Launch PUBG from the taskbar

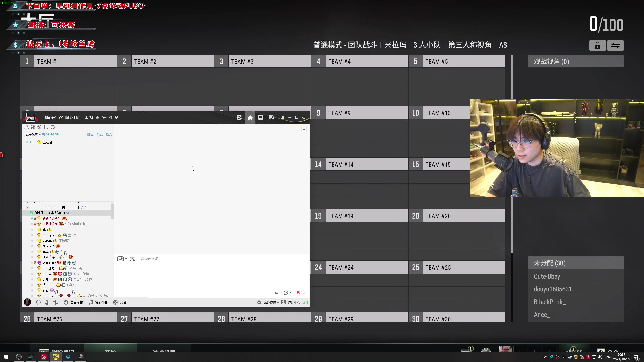coord(80,357)
